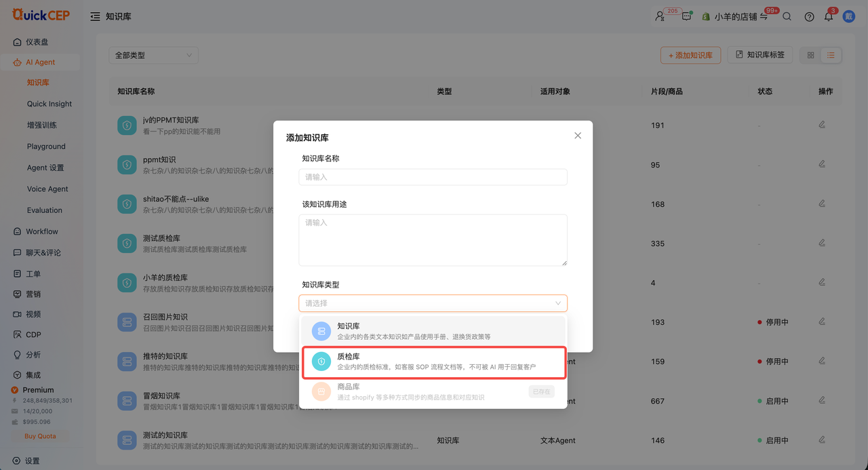Open Quick Insight sidebar item

click(x=50, y=104)
